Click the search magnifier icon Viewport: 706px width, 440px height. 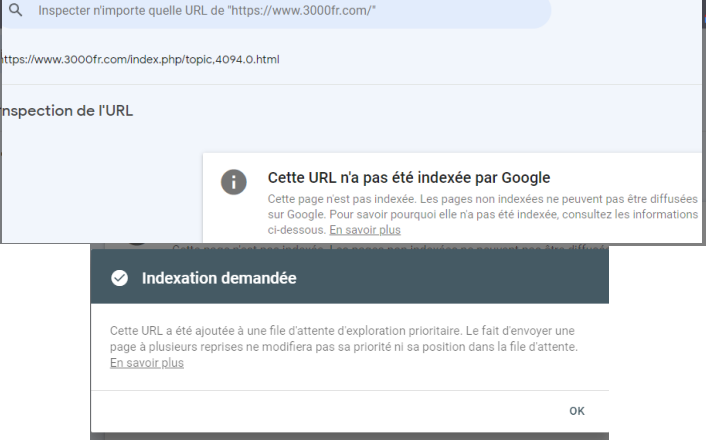point(15,10)
